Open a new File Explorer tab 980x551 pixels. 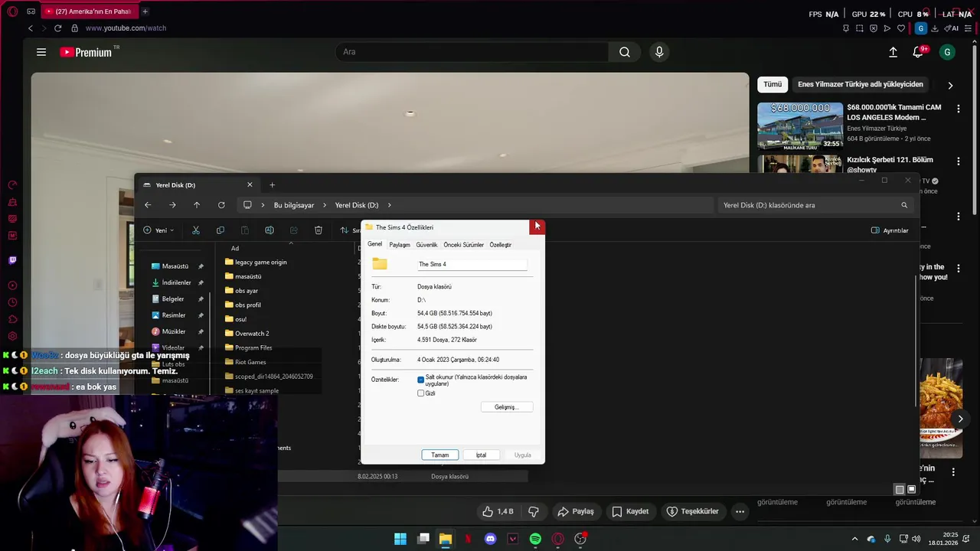pos(272,184)
